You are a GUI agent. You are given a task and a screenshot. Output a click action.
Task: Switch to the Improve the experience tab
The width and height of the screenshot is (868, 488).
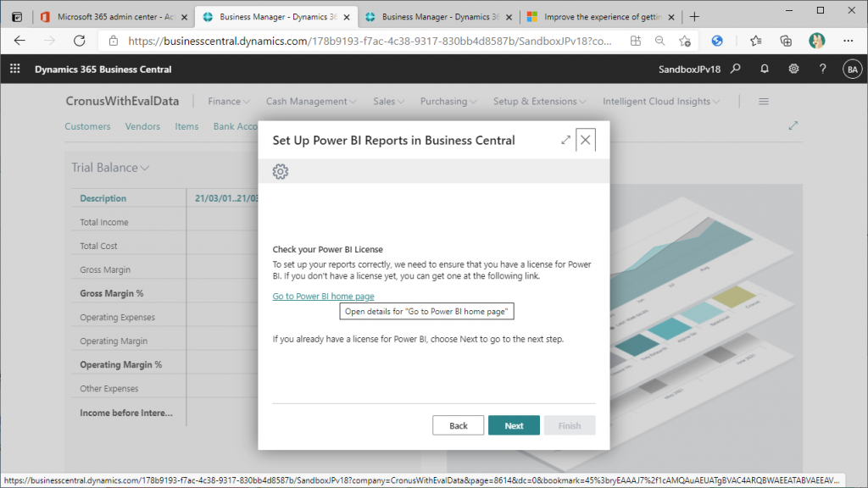coord(602,17)
